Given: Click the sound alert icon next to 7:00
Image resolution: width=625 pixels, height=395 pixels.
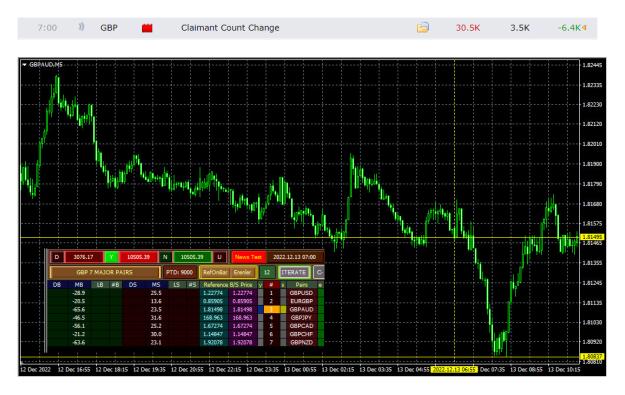Looking at the screenshot, I should 81,27.
